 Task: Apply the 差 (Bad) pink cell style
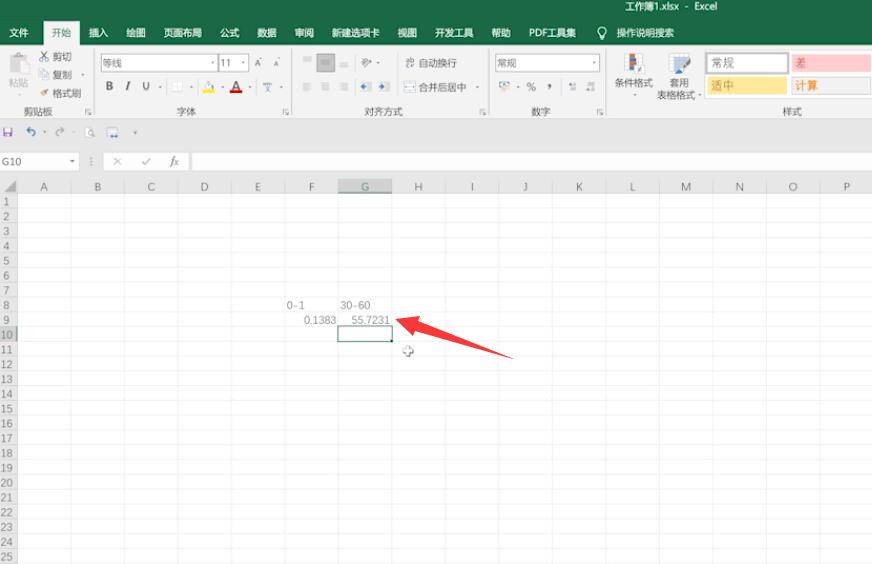[x=831, y=63]
